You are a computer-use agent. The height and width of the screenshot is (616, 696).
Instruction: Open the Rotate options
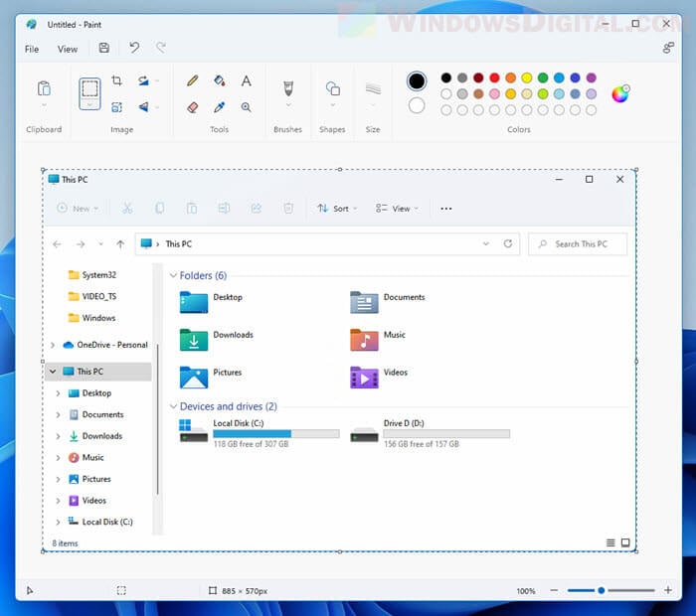143,80
